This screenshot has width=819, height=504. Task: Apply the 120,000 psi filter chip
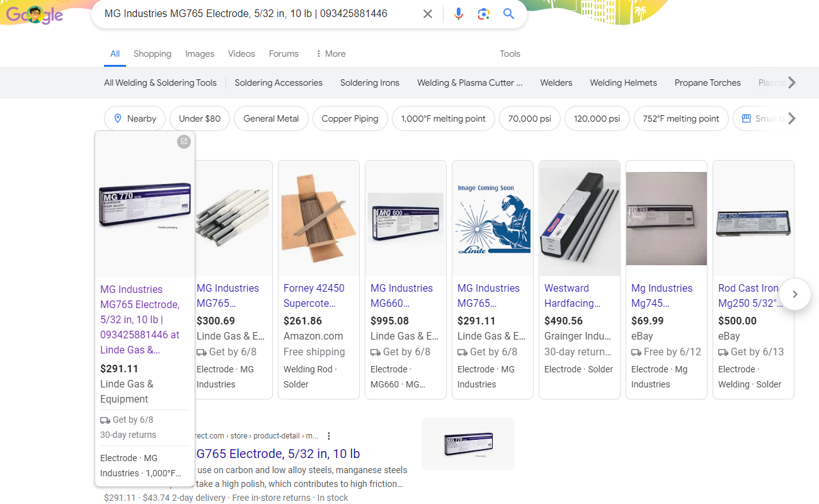(x=597, y=118)
